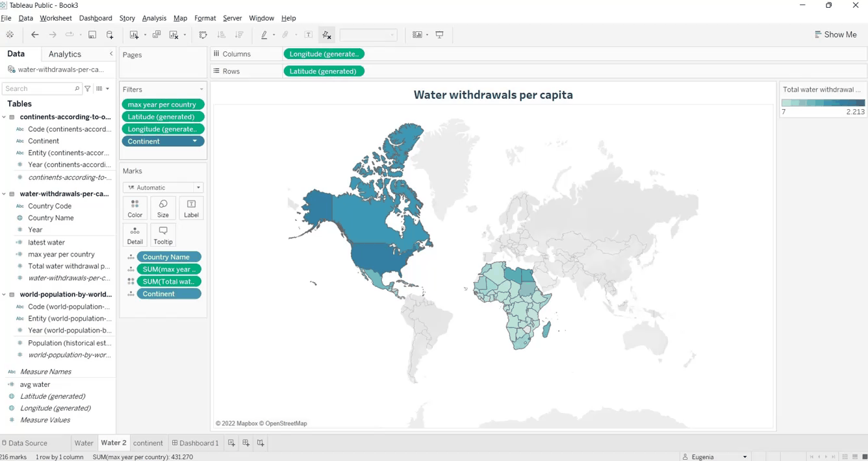Screen dimensions: 868x461
Task: Open the Map menu
Action: [x=180, y=18]
